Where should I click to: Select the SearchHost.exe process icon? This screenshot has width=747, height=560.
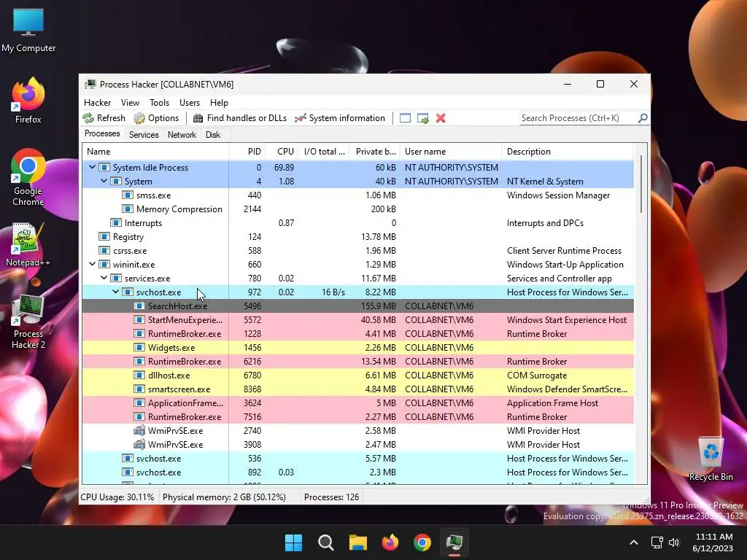tap(139, 306)
